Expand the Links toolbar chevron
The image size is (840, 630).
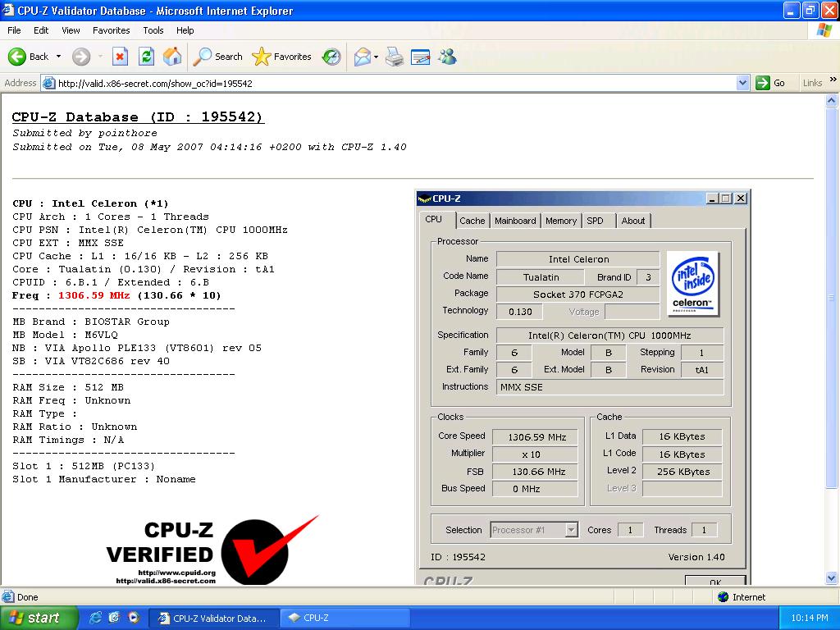click(x=833, y=80)
